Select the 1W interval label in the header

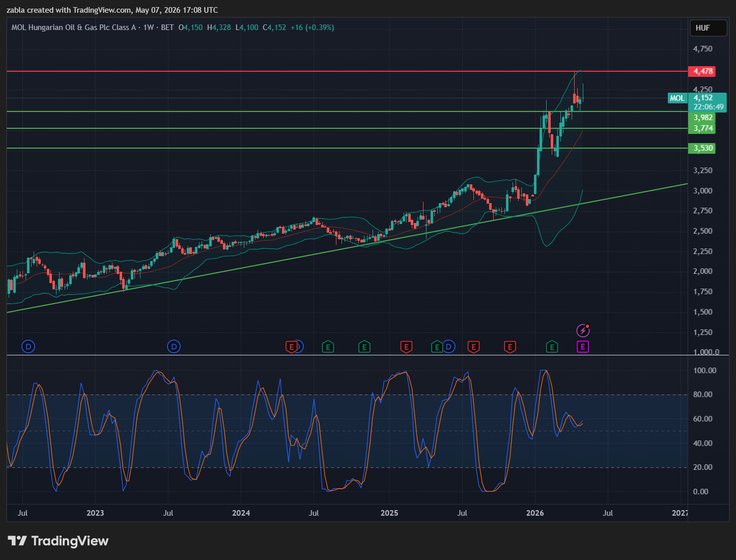149,27
